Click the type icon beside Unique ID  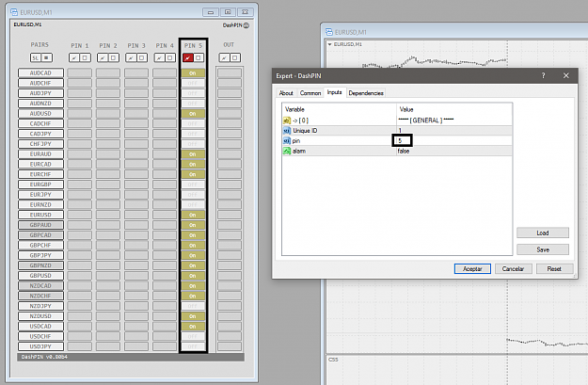point(287,131)
